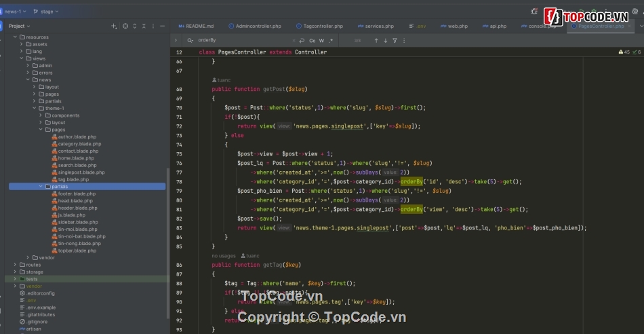Open the search filter funnel icon
This screenshot has height=334, width=644.
[395, 40]
